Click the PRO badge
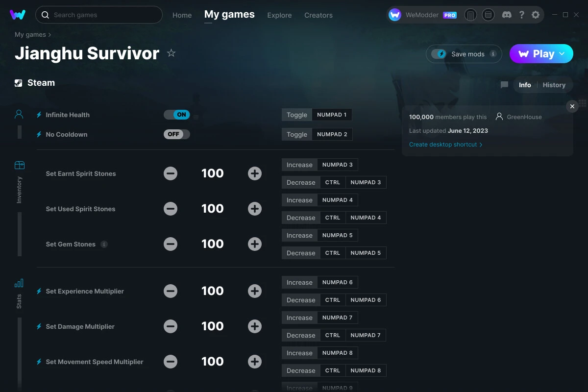 [450, 15]
